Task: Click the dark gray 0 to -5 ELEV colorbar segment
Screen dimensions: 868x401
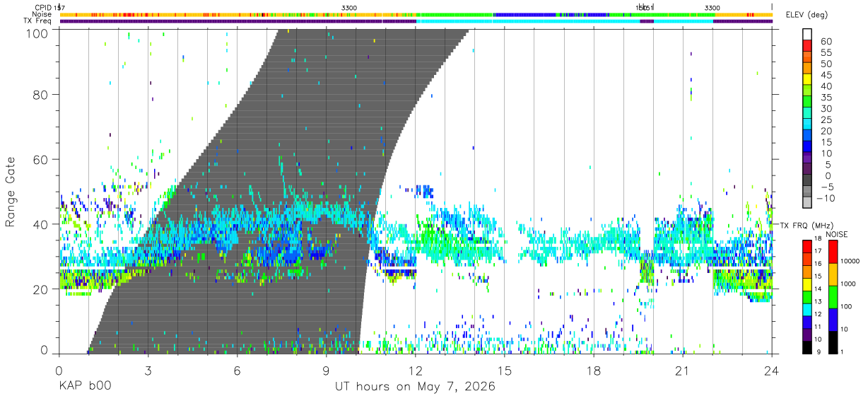Action: click(x=807, y=180)
